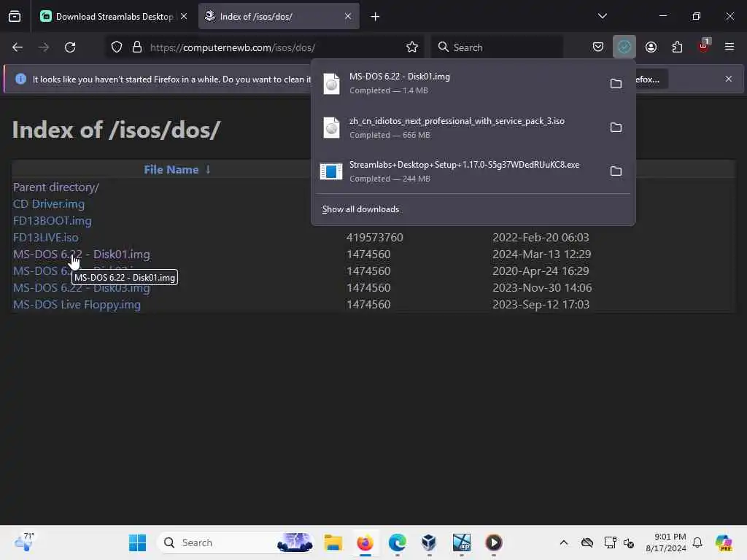Click Show all downloads
Screen dimensions: 747x560
[360, 209]
